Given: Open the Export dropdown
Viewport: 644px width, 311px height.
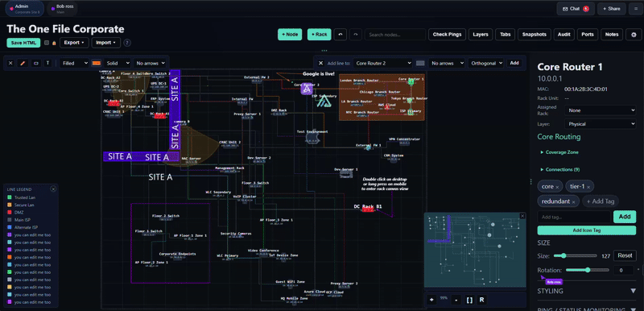Looking at the screenshot, I should [74, 43].
